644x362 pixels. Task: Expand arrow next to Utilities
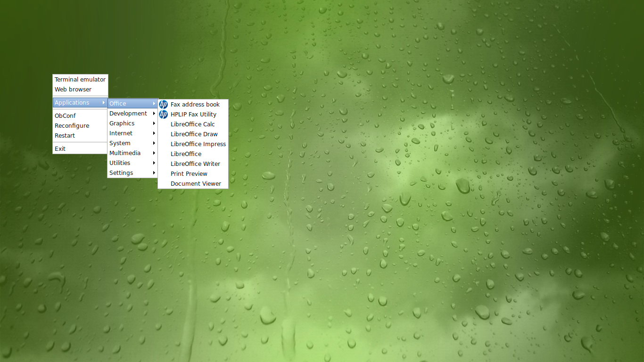click(154, 163)
